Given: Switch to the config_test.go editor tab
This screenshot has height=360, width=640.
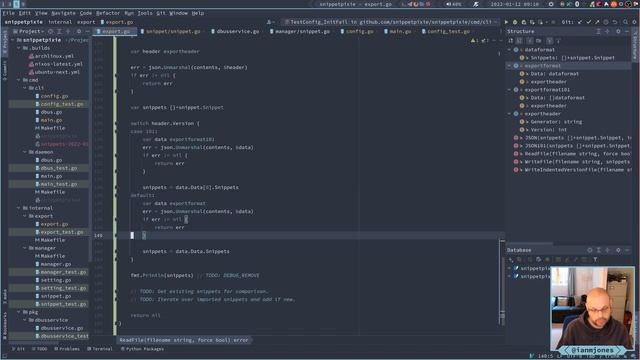Looking at the screenshot, I should click(x=446, y=31).
